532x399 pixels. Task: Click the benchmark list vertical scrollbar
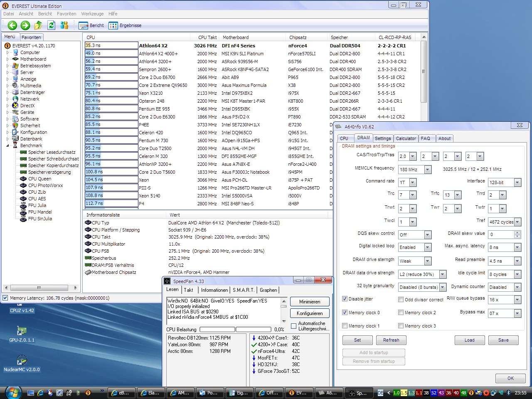tap(424, 121)
